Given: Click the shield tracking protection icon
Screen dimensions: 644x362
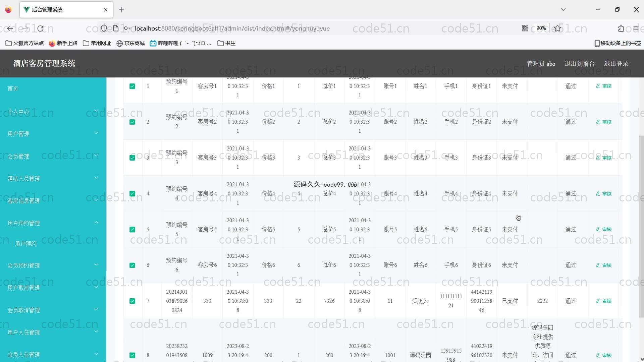Looking at the screenshot, I should click(104, 28).
